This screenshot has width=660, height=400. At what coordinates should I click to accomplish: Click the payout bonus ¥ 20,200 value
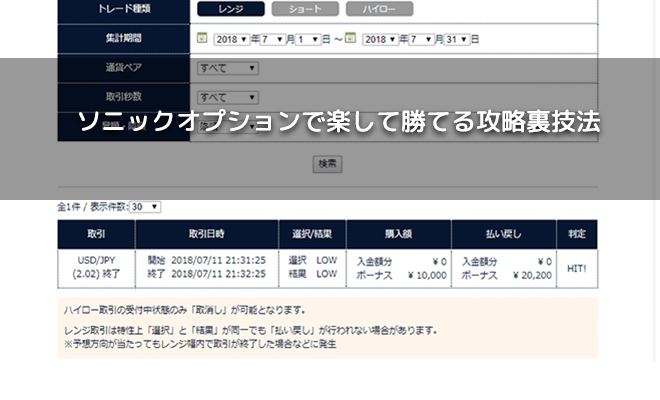coord(532,276)
